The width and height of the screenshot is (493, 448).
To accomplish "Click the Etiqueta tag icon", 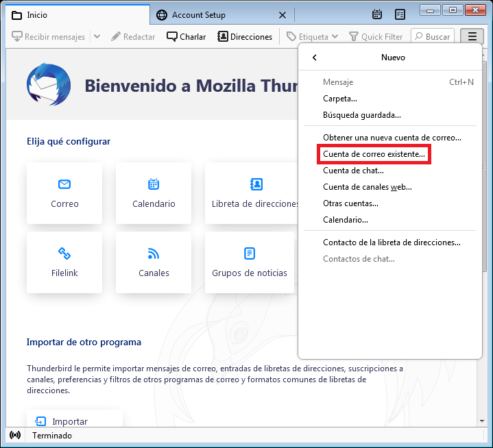I will pyautogui.click(x=291, y=36).
